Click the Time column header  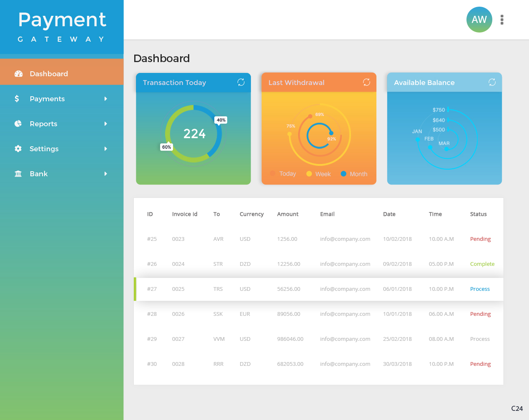click(435, 214)
